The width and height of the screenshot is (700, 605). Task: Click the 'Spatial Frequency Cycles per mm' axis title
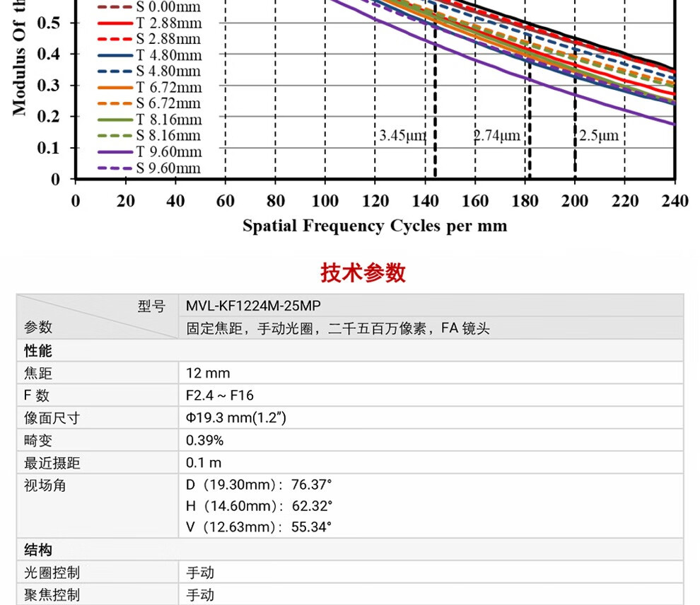pos(375,226)
